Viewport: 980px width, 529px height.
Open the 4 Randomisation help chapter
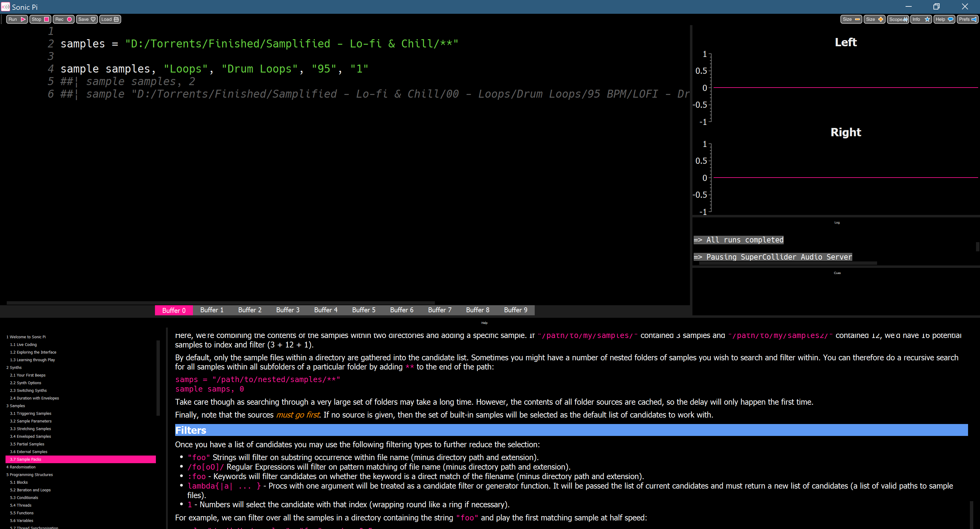click(x=21, y=467)
